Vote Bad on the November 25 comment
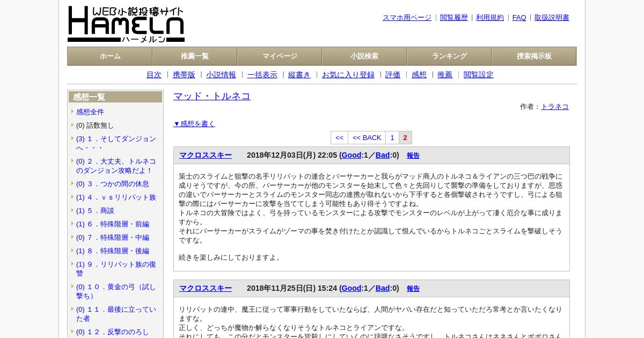Screen dimensions: 644x338 (x=383, y=289)
